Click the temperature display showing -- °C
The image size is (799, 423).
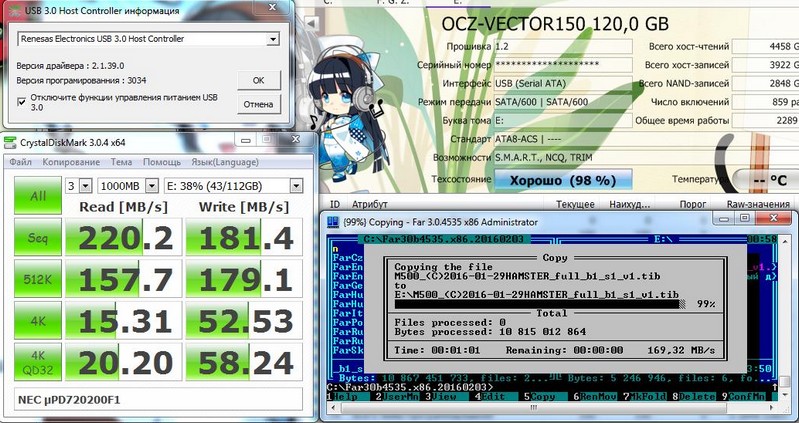coord(767,180)
